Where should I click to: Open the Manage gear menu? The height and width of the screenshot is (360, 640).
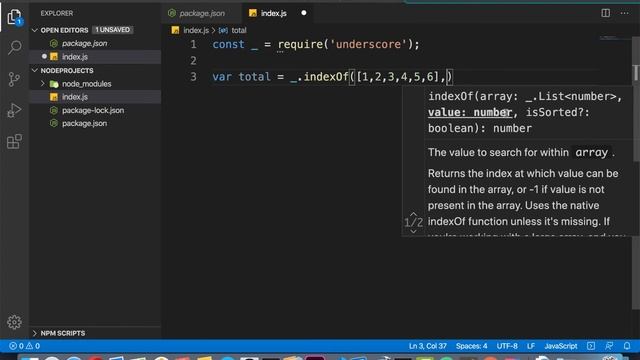click(14, 322)
